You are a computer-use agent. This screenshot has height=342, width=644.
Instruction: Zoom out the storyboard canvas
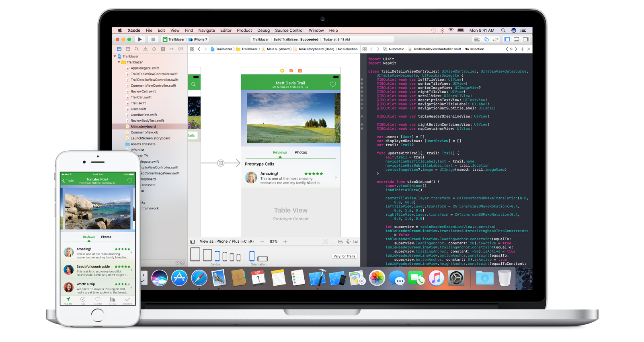click(263, 242)
